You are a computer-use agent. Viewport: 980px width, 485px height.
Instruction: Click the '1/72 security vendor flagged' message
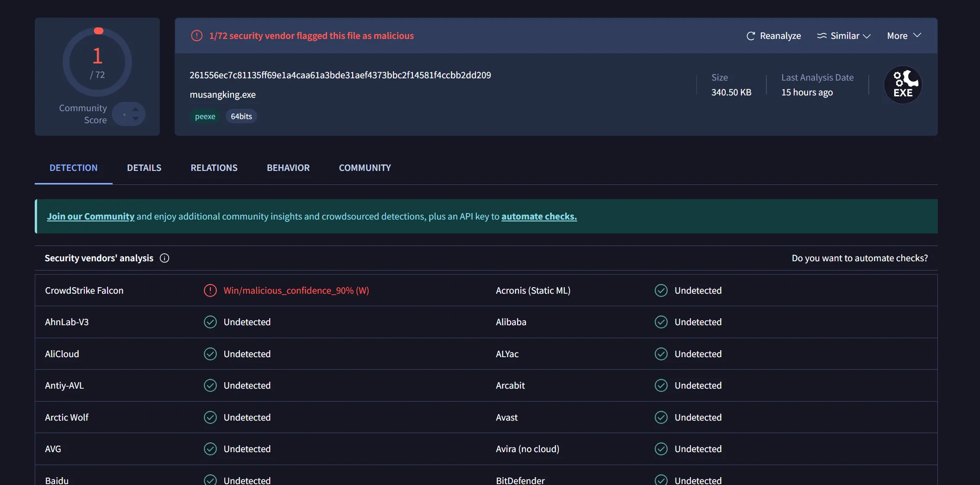click(311, 36)
